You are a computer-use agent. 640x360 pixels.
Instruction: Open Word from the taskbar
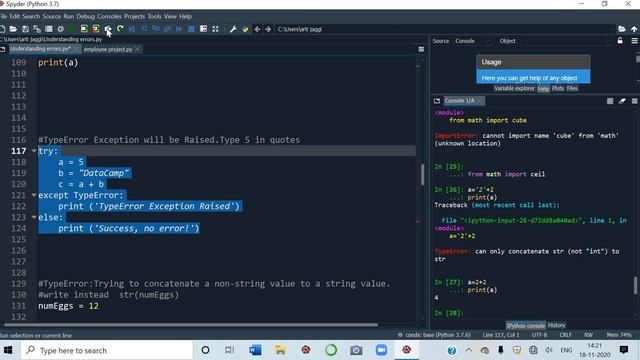tap(255, 350)
